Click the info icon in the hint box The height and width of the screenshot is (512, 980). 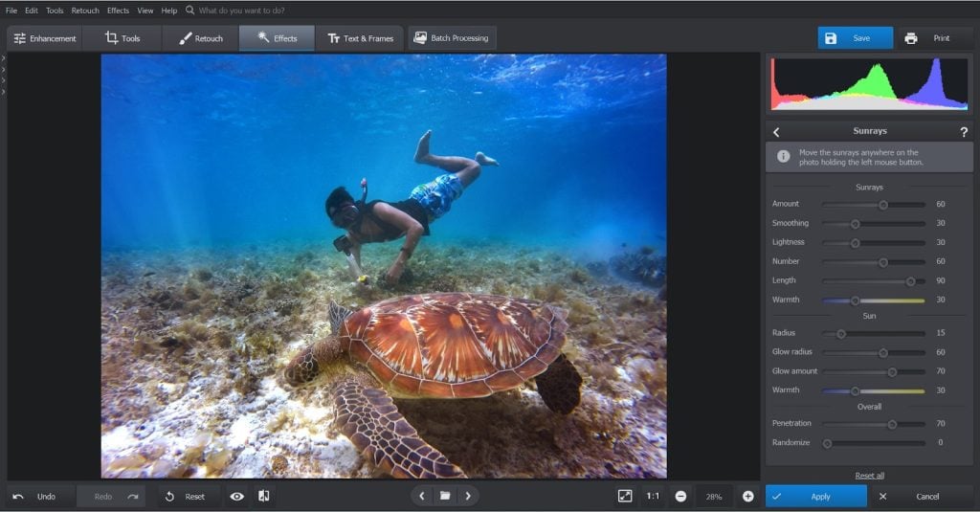[783, 157]
